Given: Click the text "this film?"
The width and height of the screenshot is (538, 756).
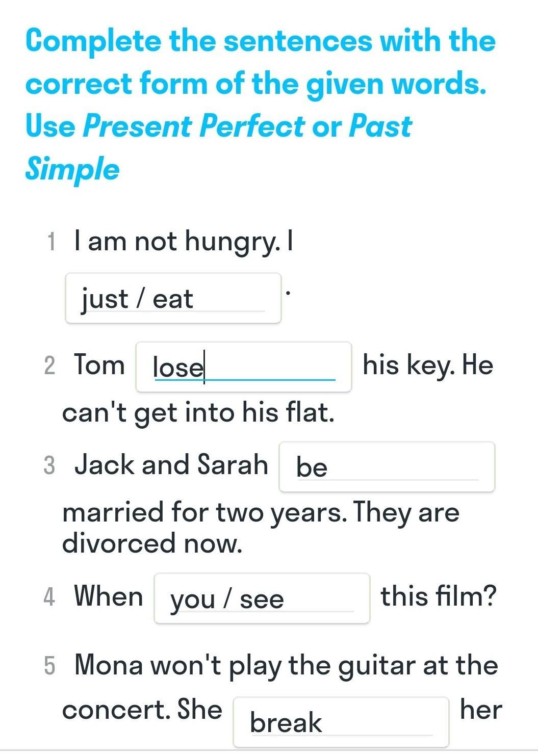Looking at the screenshot, I should [439, 596].
